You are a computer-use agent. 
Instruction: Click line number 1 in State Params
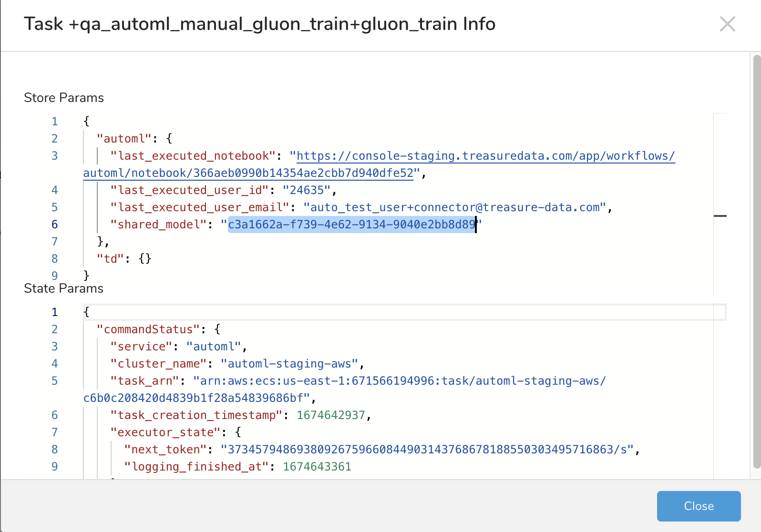click(x=54, y=312)
